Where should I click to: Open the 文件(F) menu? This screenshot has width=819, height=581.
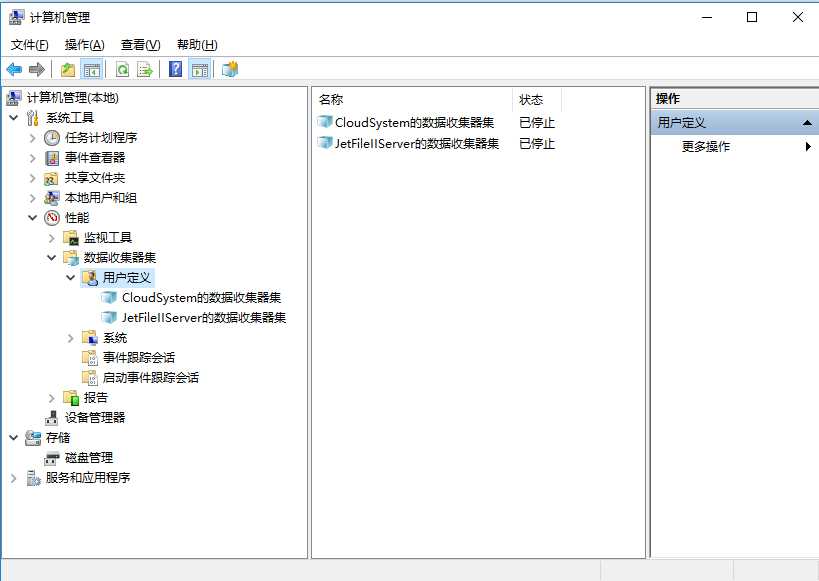tap(30, 45)
